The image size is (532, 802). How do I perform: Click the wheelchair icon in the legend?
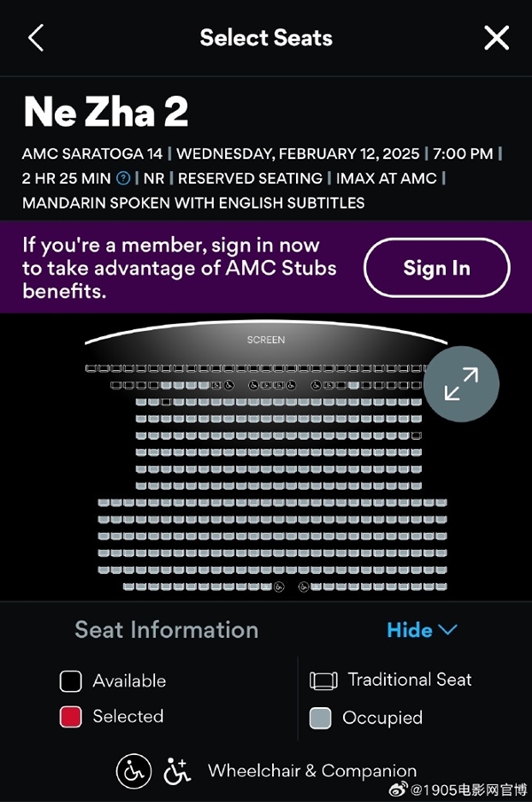(x=134, y=771)
